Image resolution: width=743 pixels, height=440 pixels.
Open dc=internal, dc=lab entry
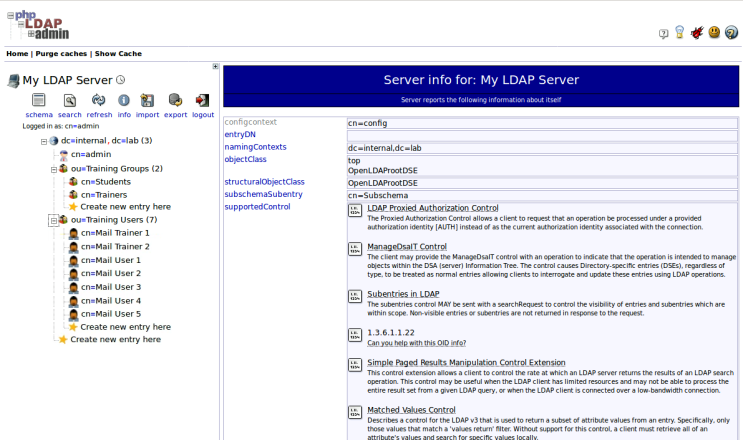(106, 141)
